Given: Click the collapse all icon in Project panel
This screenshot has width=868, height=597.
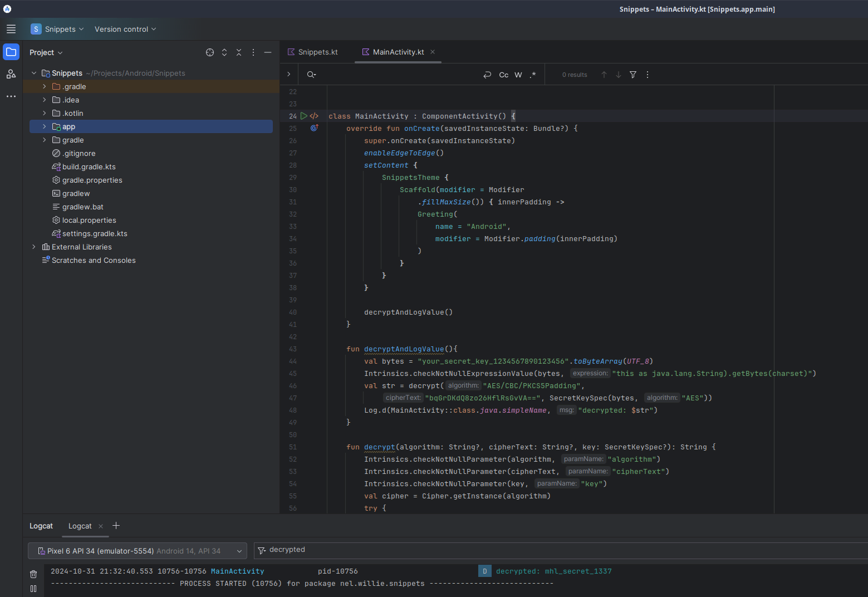Looking at the screenshot, I should 239,52.
